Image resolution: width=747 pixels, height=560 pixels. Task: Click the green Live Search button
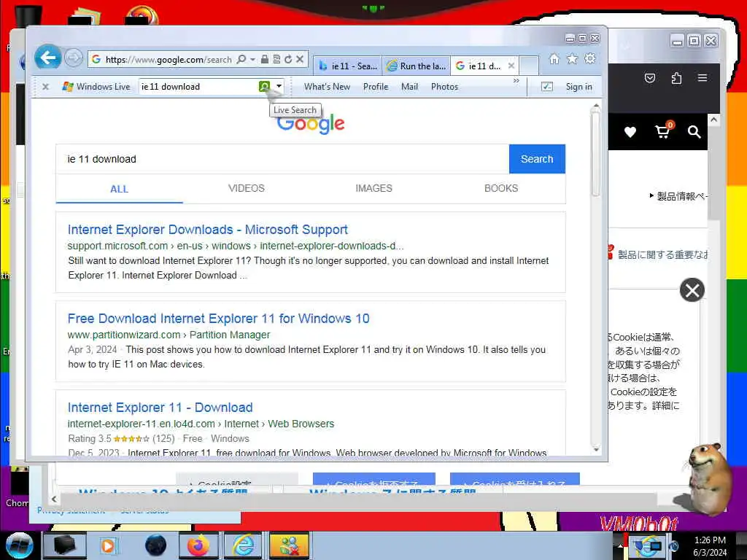click(264, 86)
